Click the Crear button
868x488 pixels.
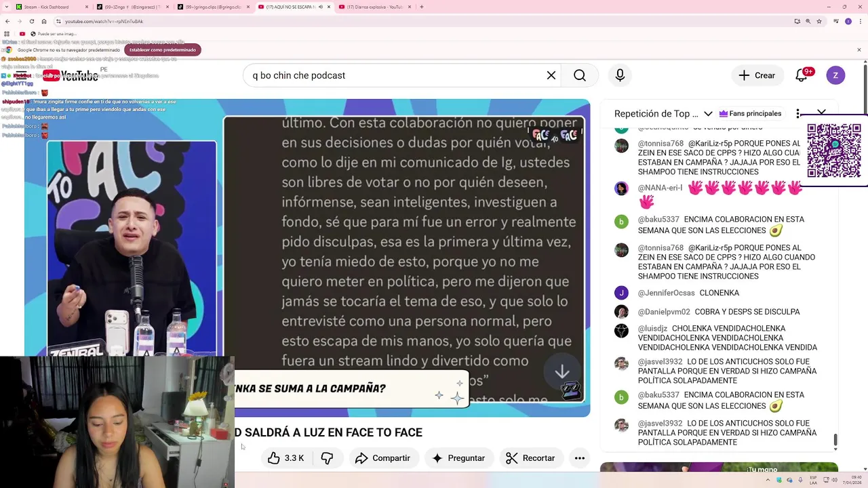click(757, 75)
